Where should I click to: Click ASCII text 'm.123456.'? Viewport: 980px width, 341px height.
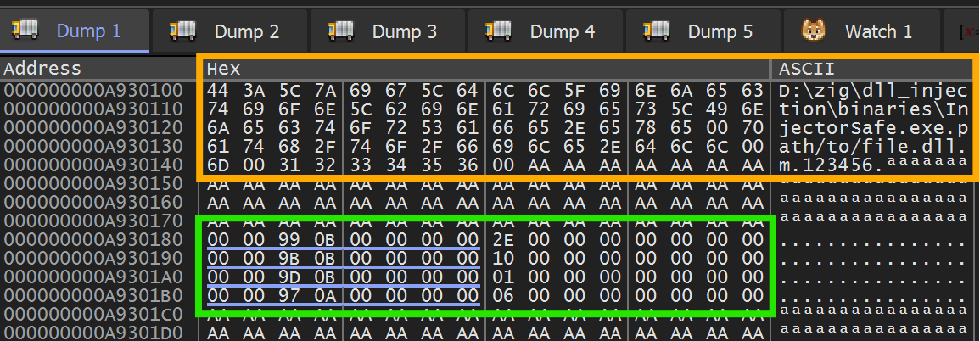point(832,165)
